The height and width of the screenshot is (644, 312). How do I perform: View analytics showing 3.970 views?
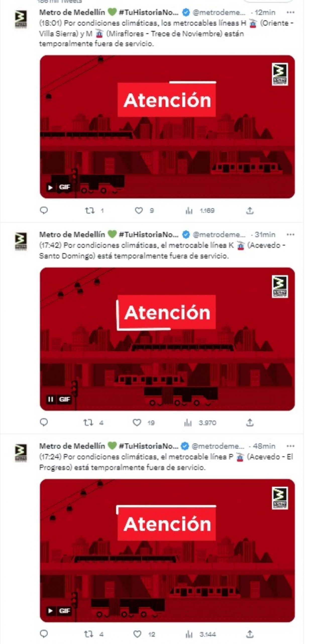[x=200, y=423]
